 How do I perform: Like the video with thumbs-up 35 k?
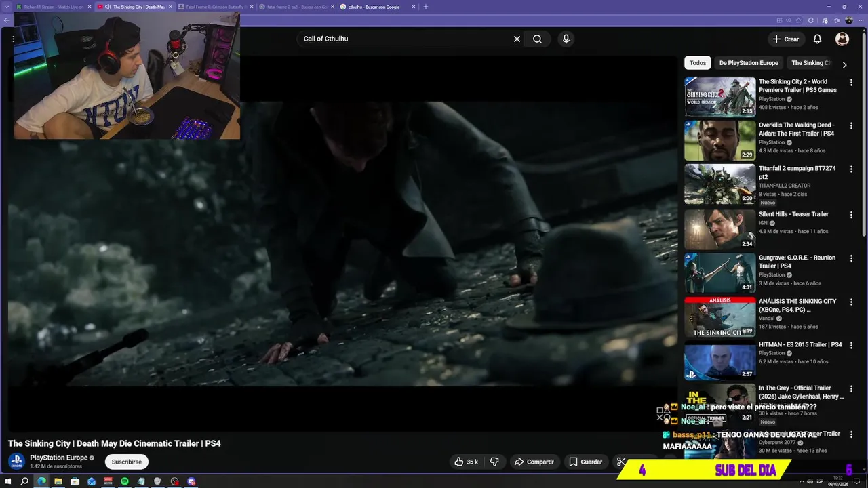click(466, 462)
